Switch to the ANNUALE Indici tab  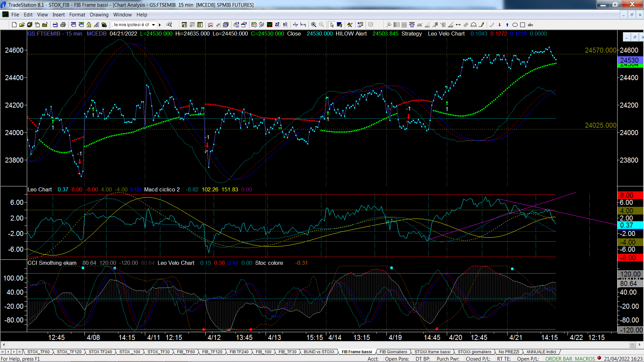click(541, 352)
